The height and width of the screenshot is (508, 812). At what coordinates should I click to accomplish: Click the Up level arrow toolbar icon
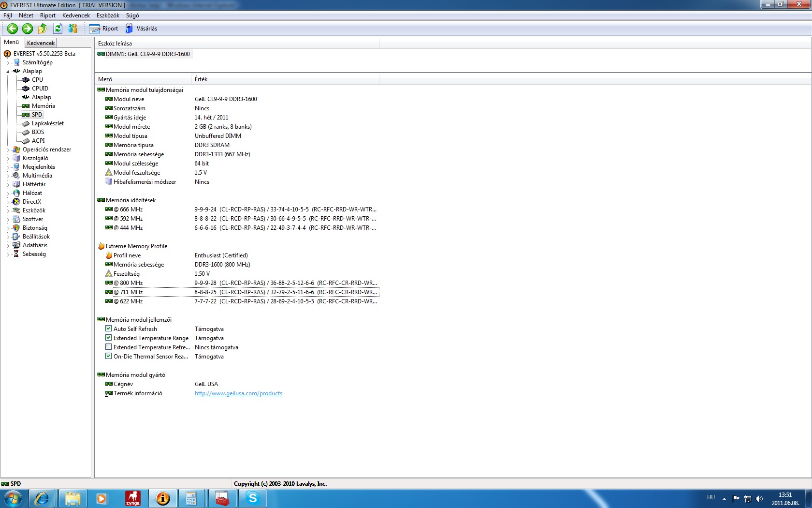click(x=43, y=29)
